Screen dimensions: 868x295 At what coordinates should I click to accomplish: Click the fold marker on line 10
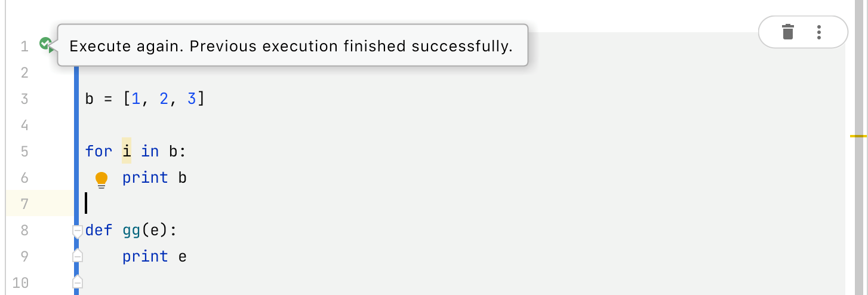77,282
